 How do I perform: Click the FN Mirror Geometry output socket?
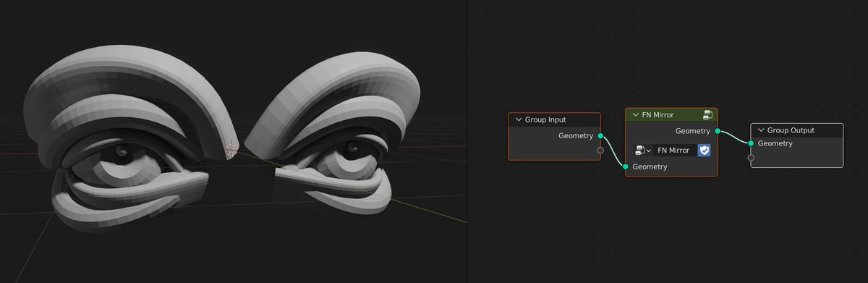coord(718,131)
